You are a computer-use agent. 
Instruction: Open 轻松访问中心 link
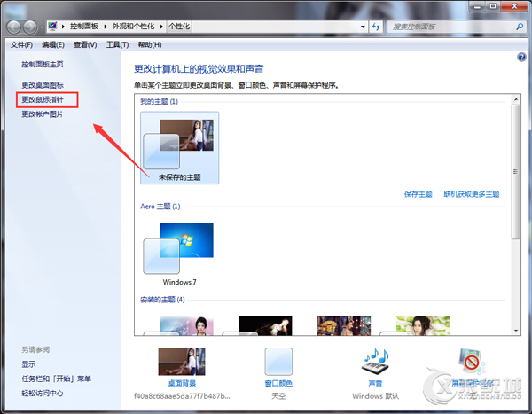point(43,394)
